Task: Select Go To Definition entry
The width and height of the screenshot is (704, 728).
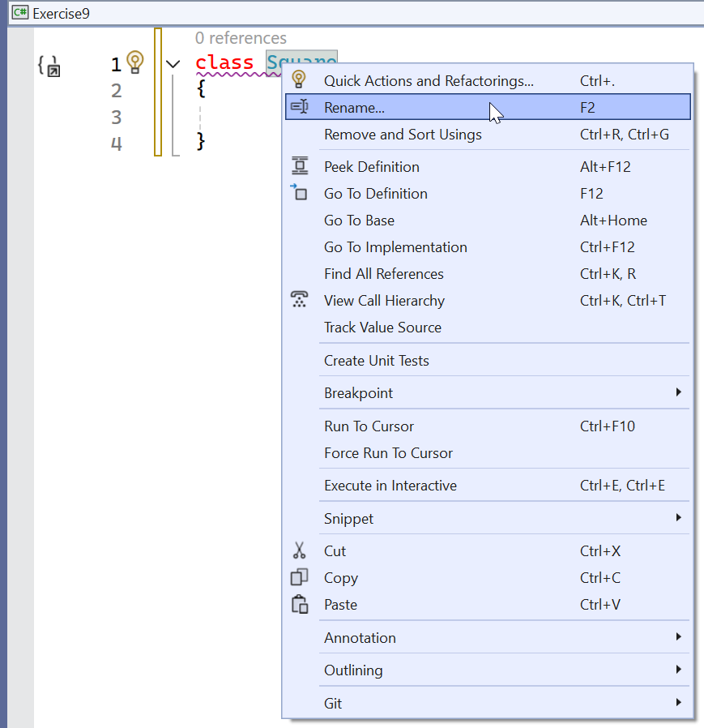Action: coord(488,193)
